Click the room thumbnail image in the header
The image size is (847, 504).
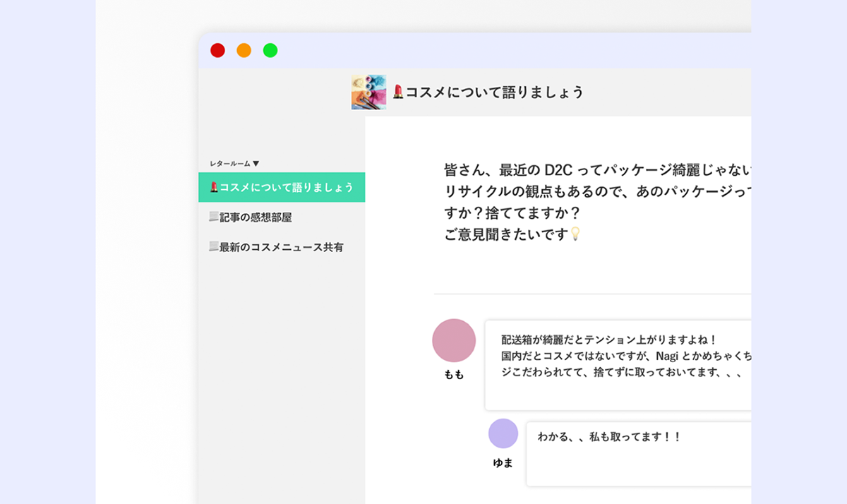(x=368, y=92)
